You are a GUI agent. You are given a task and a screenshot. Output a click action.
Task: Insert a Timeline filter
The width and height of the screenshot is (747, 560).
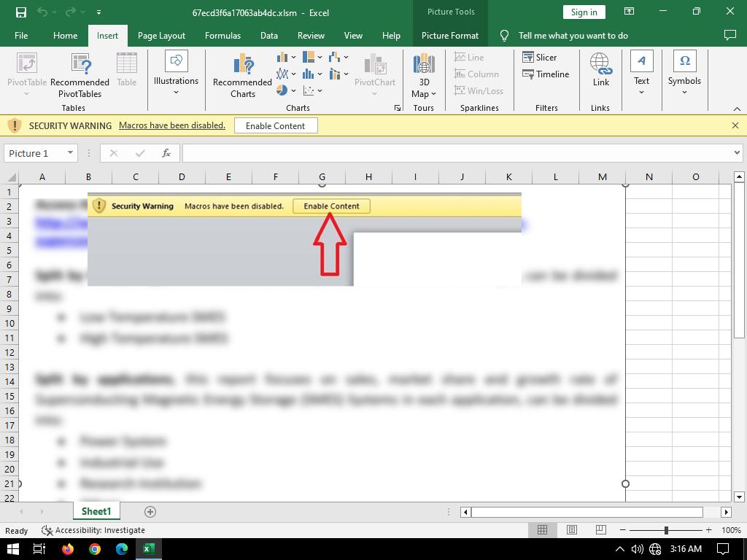(x=545, y=74)
